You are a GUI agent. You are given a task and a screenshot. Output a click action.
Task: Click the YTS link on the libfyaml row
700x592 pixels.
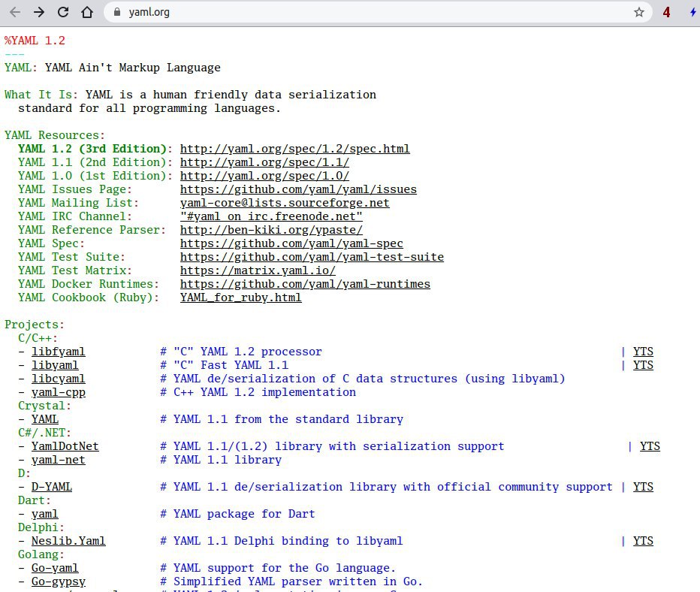643,352
